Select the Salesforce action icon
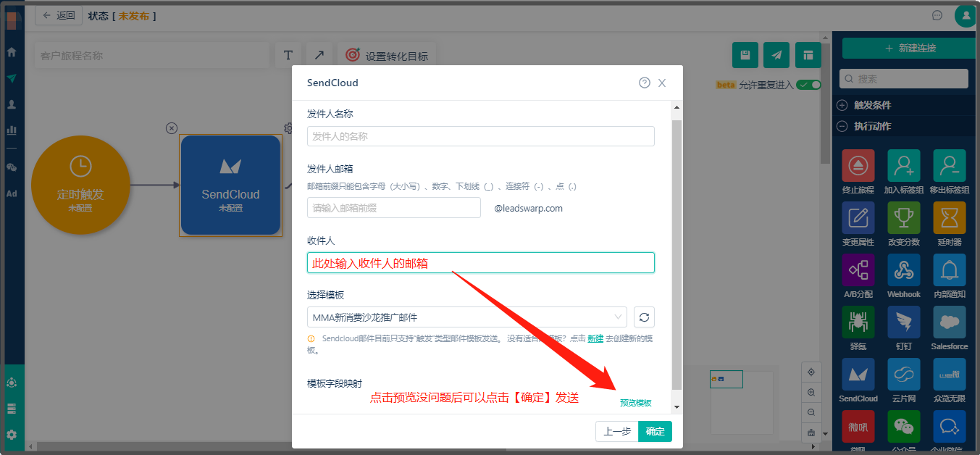 pyautogui.click(x=950, y=322)
